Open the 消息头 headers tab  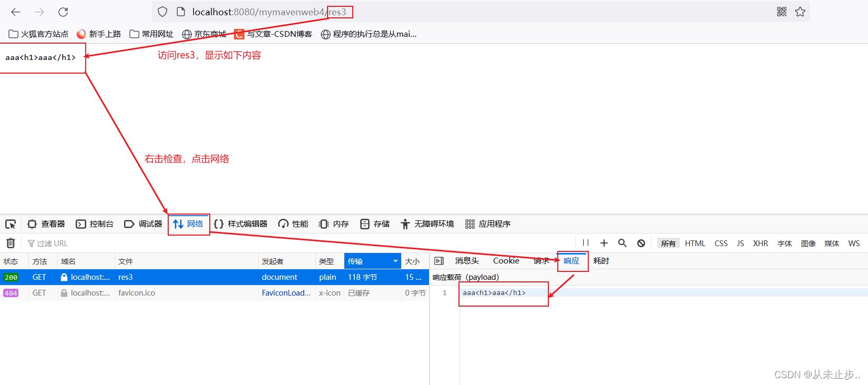point(467,261)
